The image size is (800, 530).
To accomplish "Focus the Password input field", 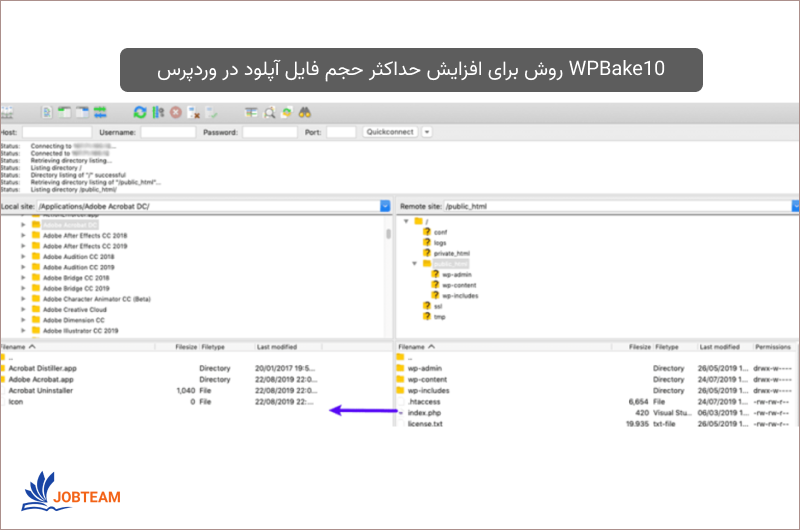I will coord(270,133).
